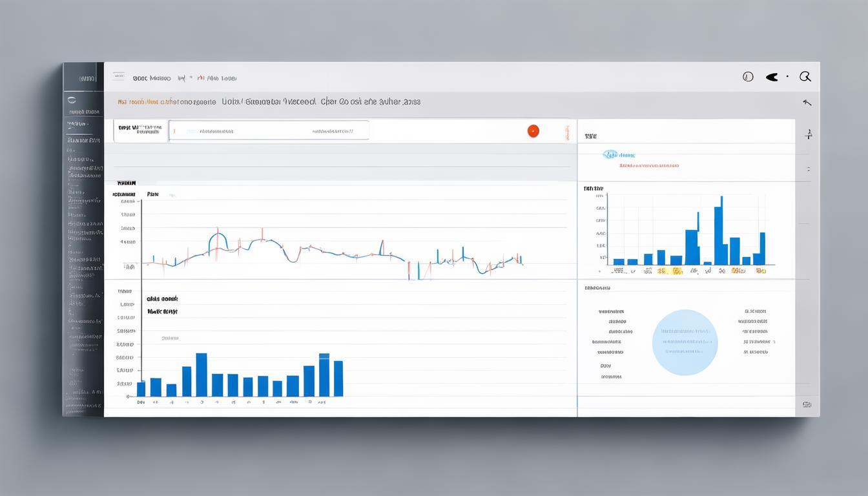Click the red link text in right panel

[648, 166]
